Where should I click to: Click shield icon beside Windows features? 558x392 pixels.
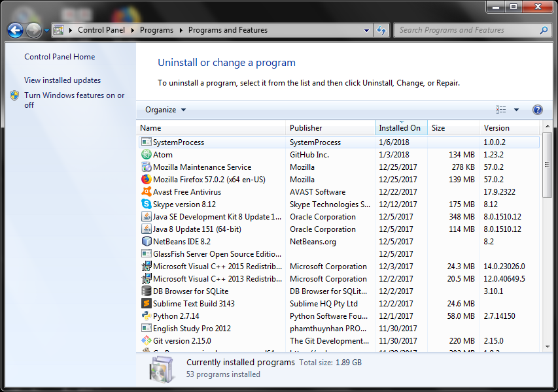[14, 95]
